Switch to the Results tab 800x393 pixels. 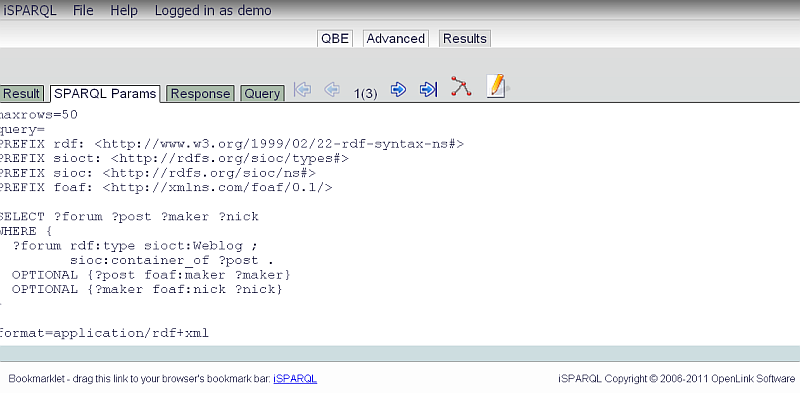(465, 38)
